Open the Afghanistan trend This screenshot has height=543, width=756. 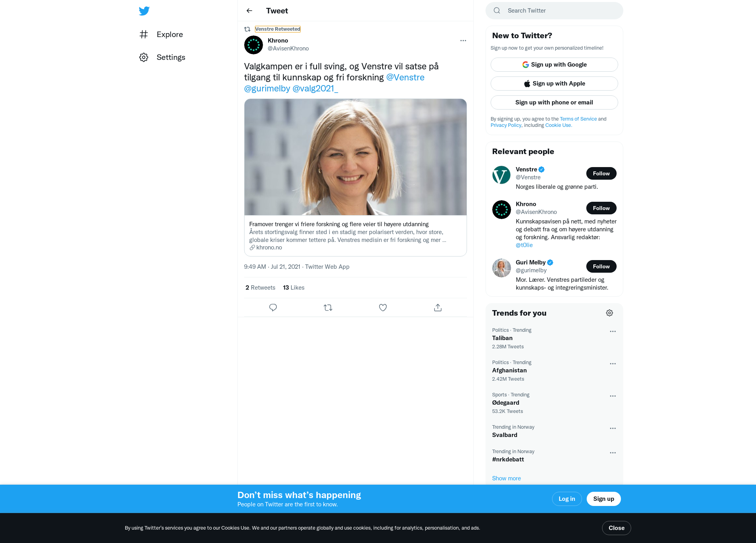554,371
